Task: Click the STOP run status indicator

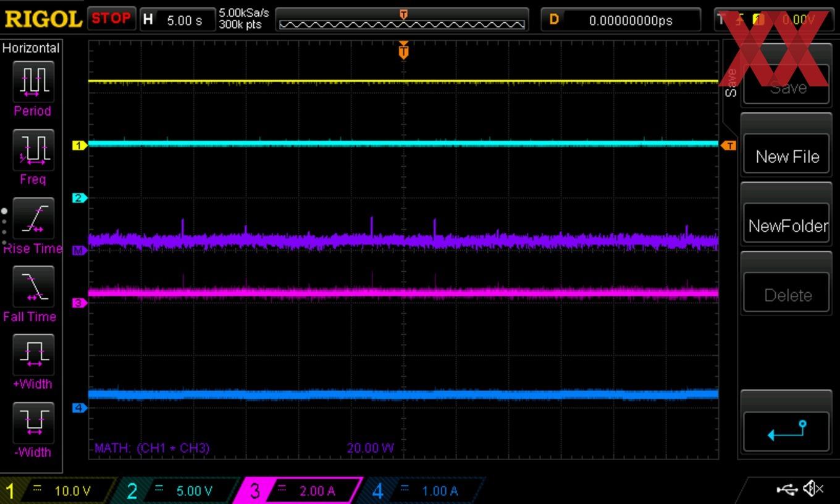Action: point(111,19)
